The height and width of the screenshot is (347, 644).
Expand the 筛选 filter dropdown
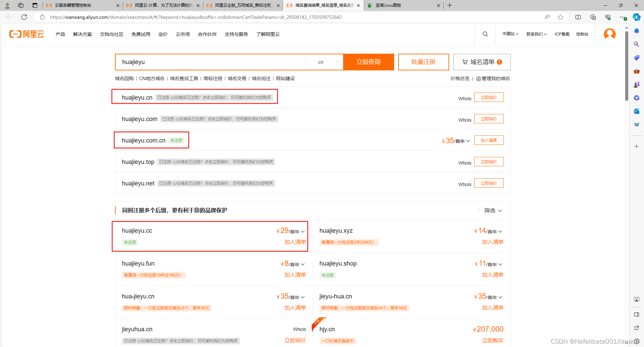point(493,211)
